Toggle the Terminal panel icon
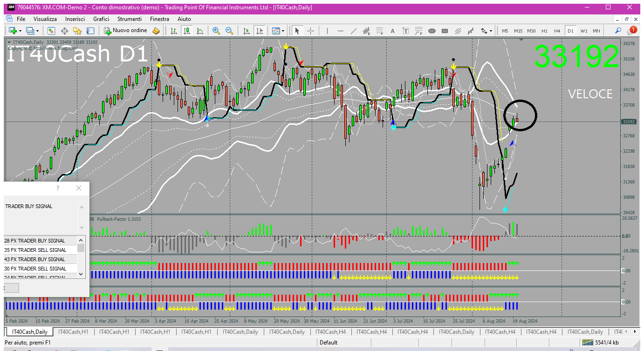The image size is (644, 351). click(90, 31)
